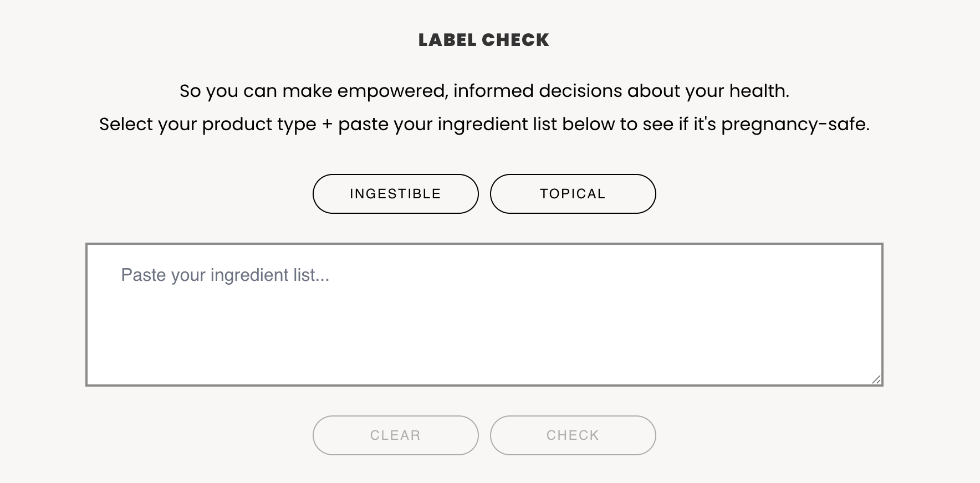
Task: Click the word 'empowered' in the description
Action: [392, 91]
